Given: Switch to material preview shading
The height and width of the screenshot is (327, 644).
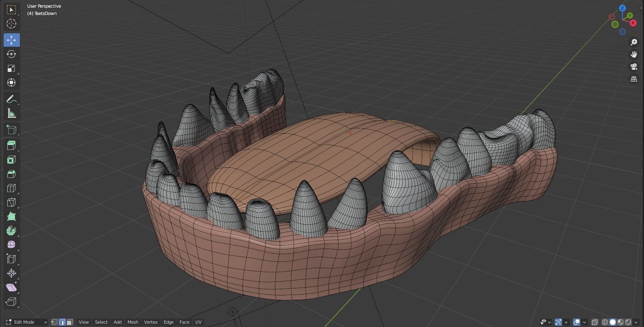Looking at the screenshot, I should (620, 322).
